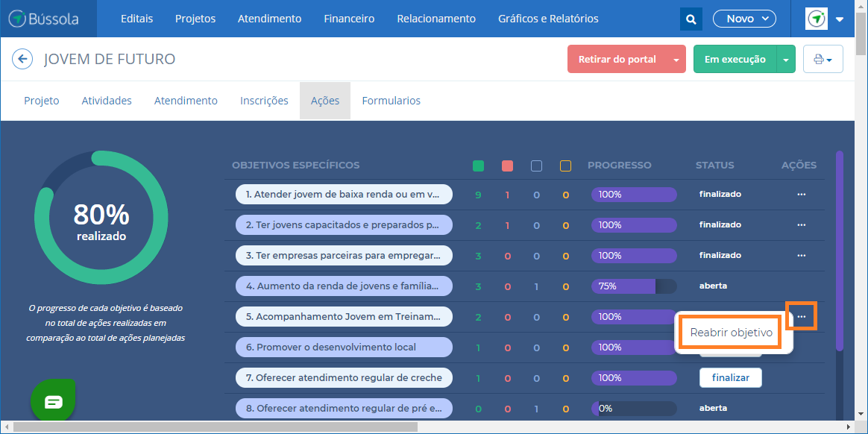Click the green square column legend

click(x=478, y=166)
